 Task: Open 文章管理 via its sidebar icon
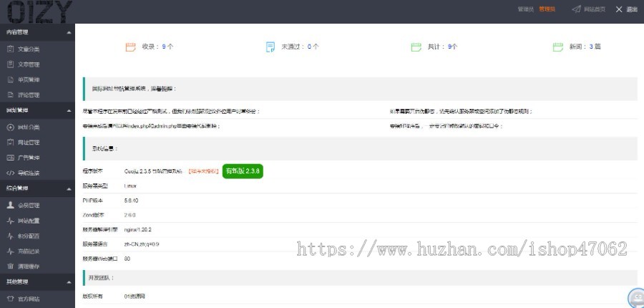tap(11, 64)
